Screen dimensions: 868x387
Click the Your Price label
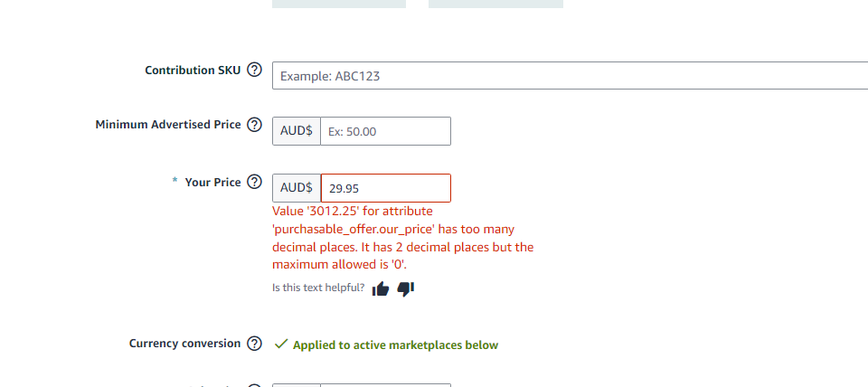tap(212, 182)
